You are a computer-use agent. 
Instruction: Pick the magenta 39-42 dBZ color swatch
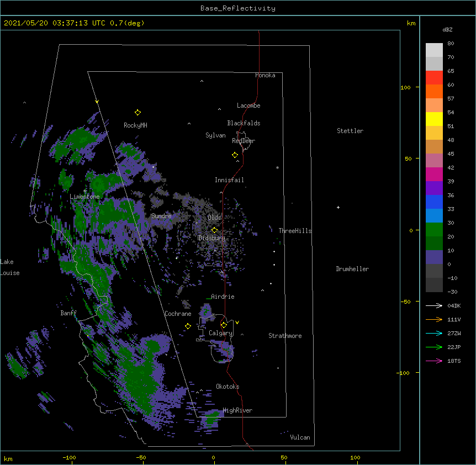coord(434,174)
